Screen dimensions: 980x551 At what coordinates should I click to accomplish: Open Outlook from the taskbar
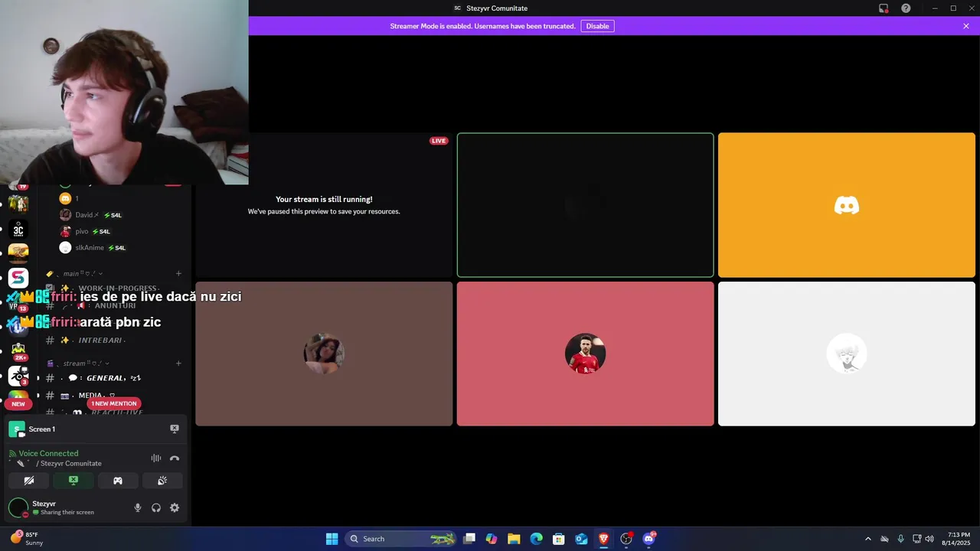(581, 539)
